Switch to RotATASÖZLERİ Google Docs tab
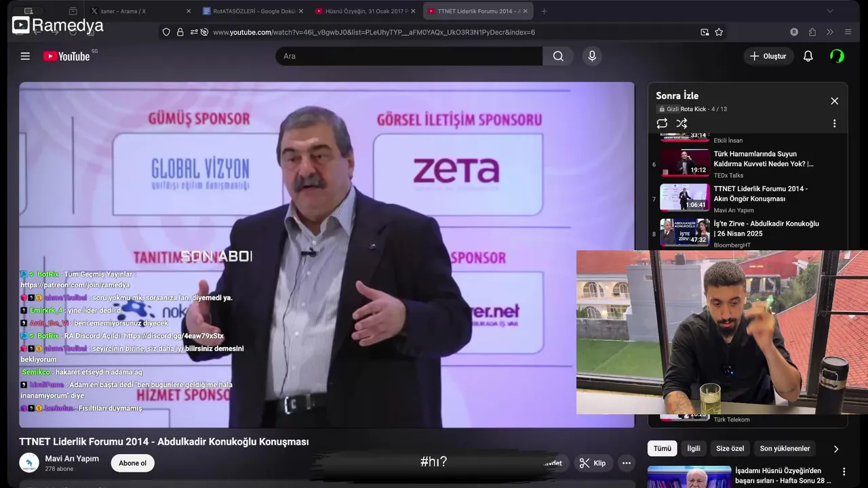The image size is (868, 488). pos(252,11)
